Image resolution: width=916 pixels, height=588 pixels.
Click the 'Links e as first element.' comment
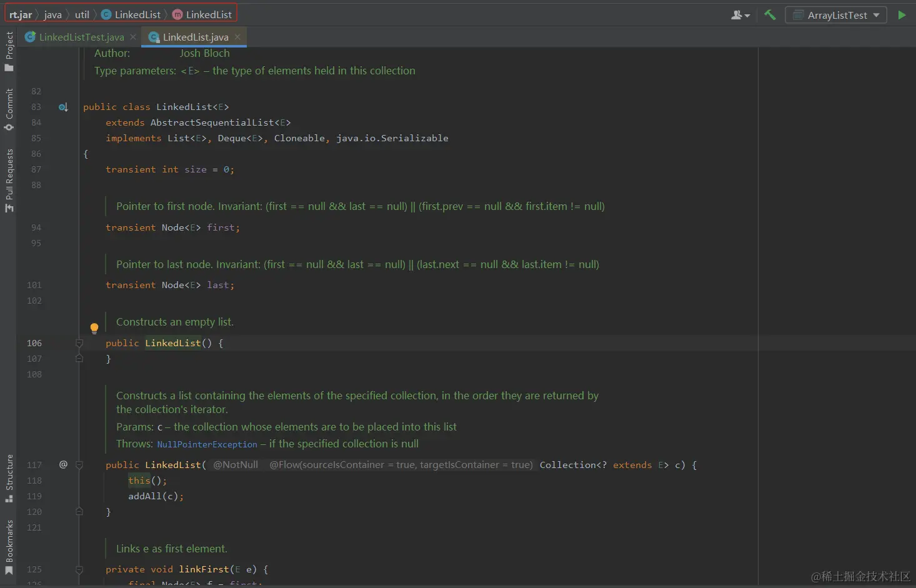(172, 549)
